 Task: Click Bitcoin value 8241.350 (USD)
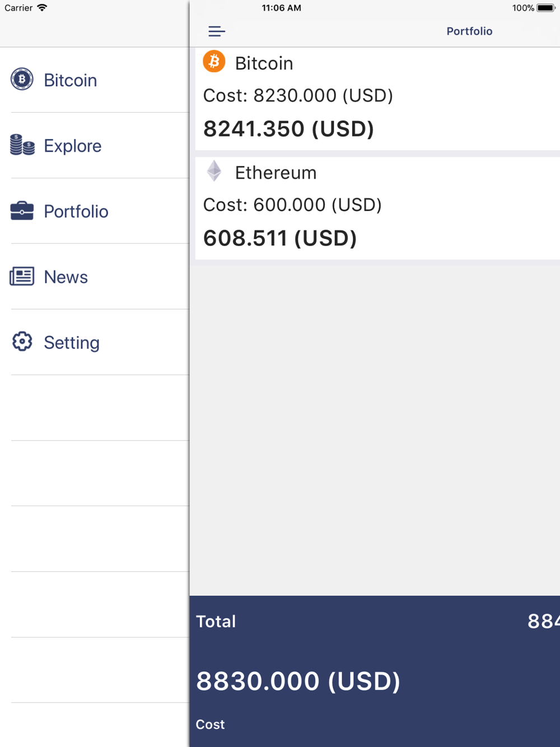point(288,129)
